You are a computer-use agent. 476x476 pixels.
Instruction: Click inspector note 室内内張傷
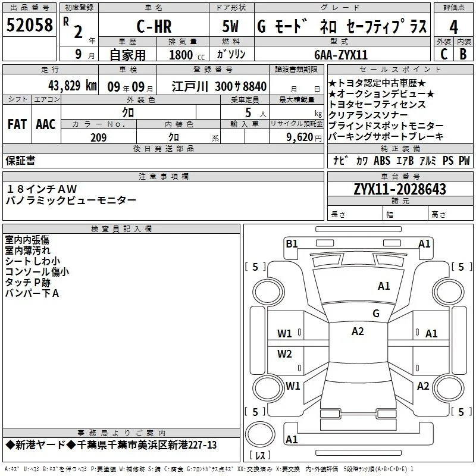27,240
